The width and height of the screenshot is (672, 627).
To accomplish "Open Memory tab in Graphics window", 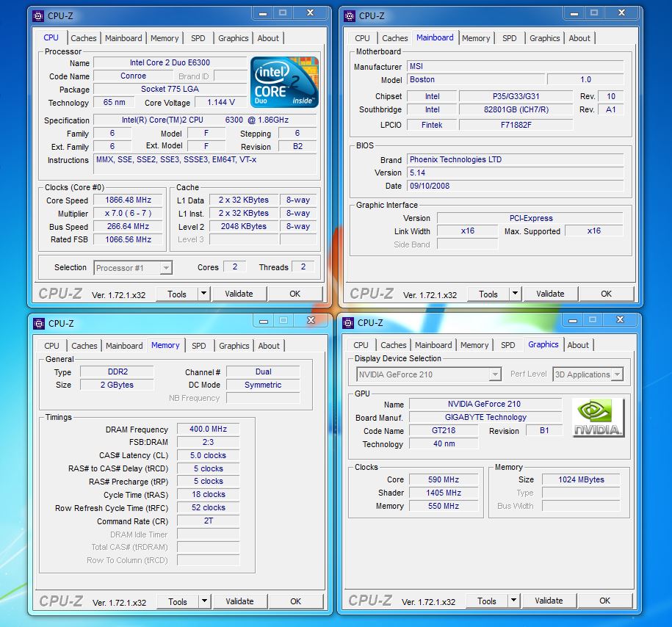I will (x=474, y=345).
